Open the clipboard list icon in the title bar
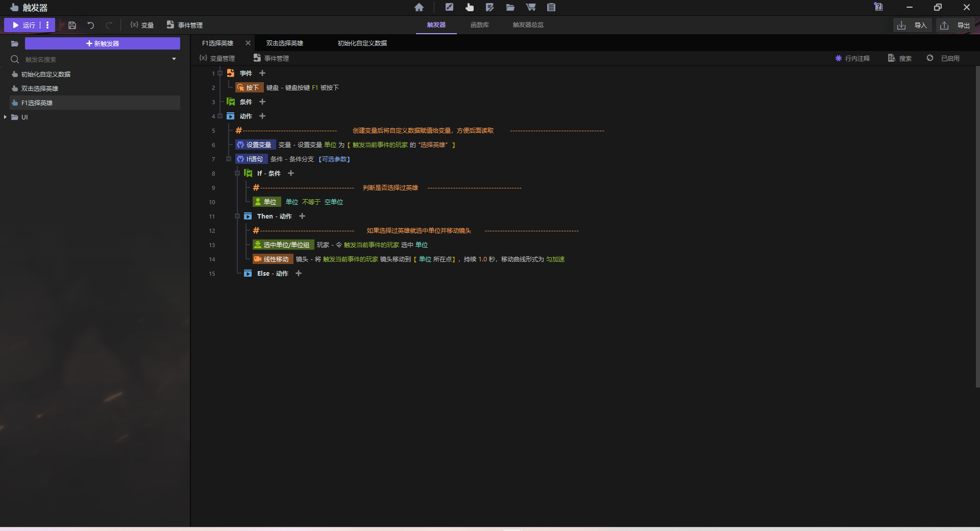980x531 pixels. [x=551, y=7]
